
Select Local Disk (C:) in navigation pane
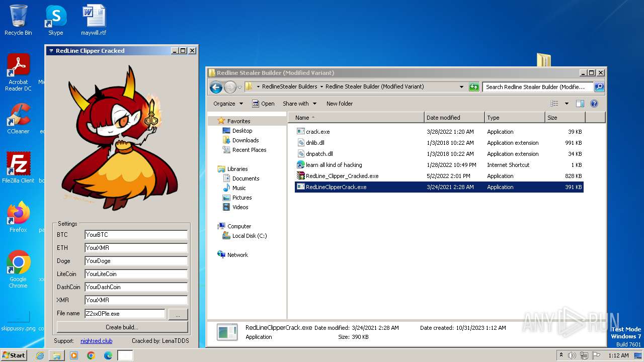pos(250,236)
